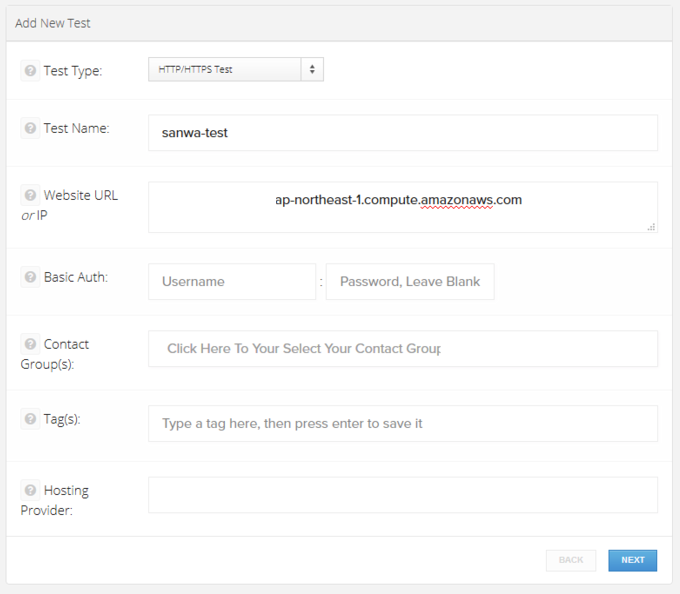Click help icon beside Hosting Provider

[30, 490]
